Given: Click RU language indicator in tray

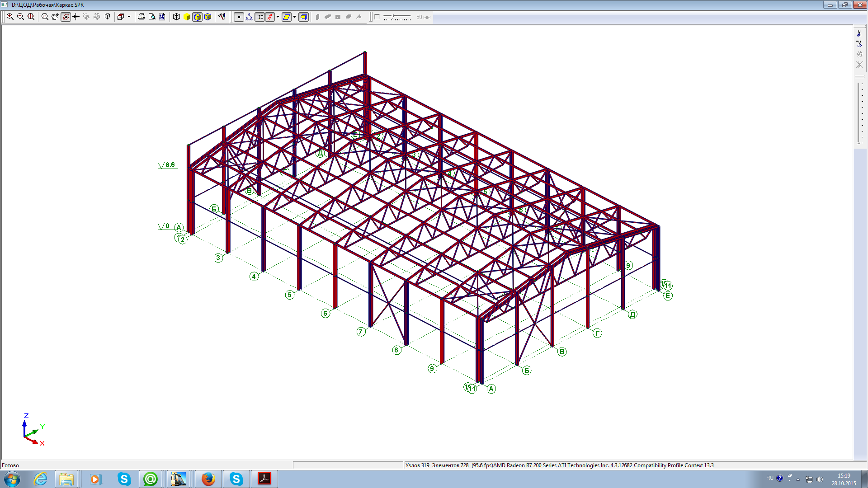Looking at the screenshot, I should coord(769,478).
